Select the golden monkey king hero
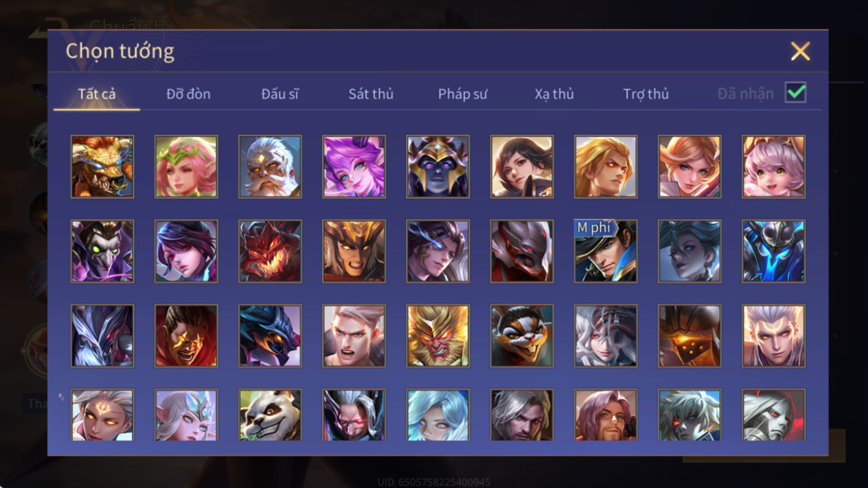 click(x=438, y=336)
